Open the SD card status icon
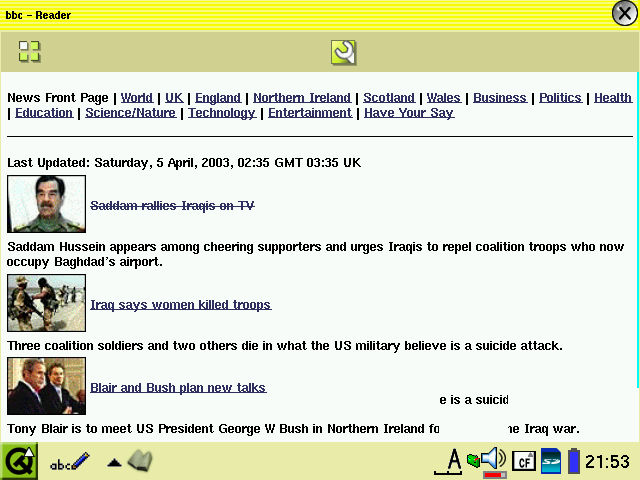640x480 pixels. (551, 461)
